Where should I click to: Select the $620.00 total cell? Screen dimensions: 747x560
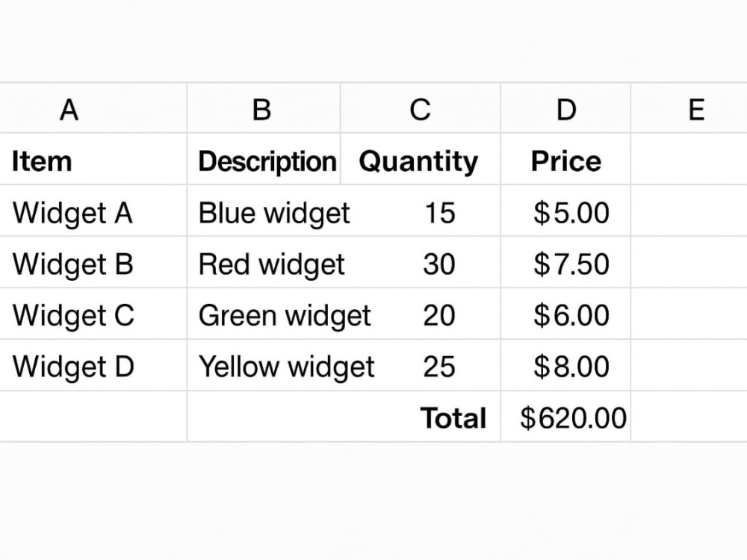565,416
